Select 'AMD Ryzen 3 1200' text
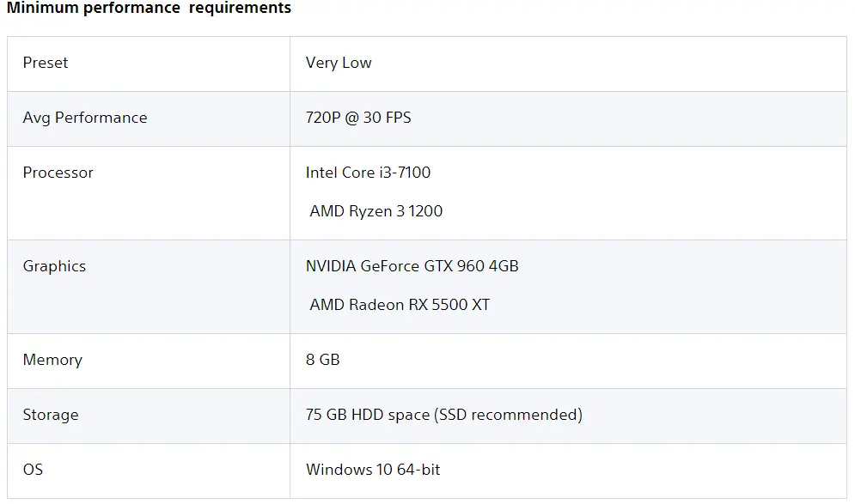This screenshot has width=855, height=504. [376, 211]
